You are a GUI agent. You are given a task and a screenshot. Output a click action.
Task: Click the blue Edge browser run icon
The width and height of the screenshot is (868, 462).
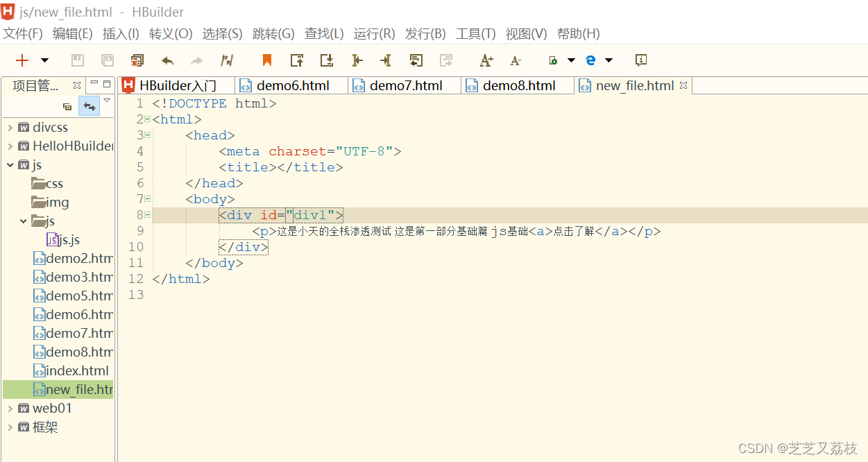click(x=590, y=60)
